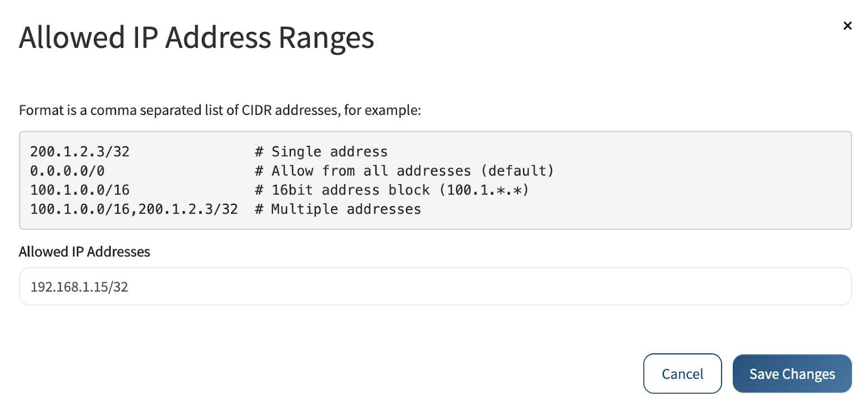The image size is (868, 414).
Task: Click the Cancel button
Action: (682, 373)
